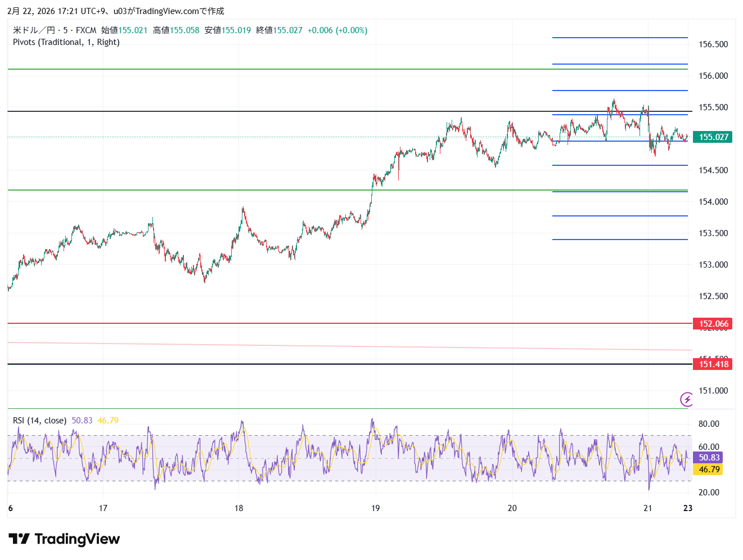
Task: Click the green 155.027 current price label
Action: click(713, 137)
